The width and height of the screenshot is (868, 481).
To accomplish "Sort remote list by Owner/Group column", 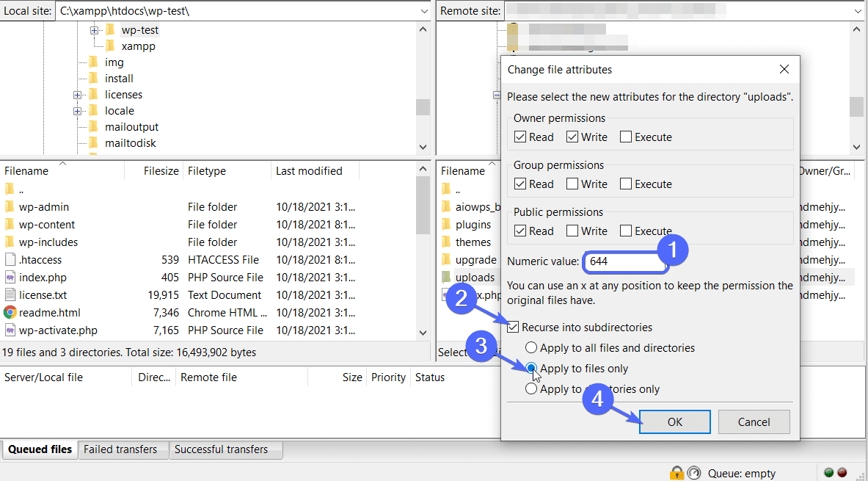I will coord(825,170).
